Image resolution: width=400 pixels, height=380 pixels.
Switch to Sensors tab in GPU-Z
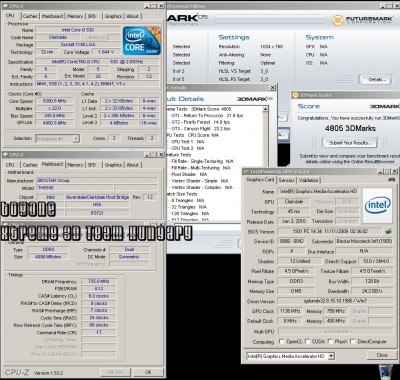[286, 180]
